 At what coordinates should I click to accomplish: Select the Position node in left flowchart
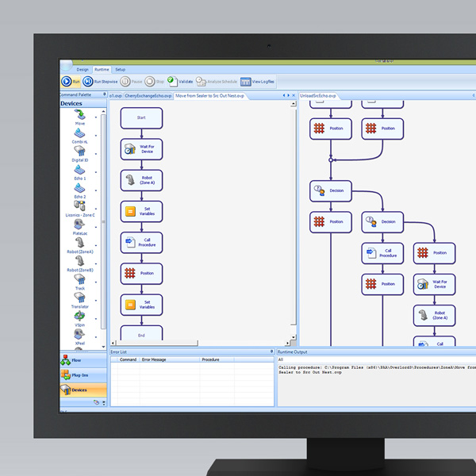[141, 274]
